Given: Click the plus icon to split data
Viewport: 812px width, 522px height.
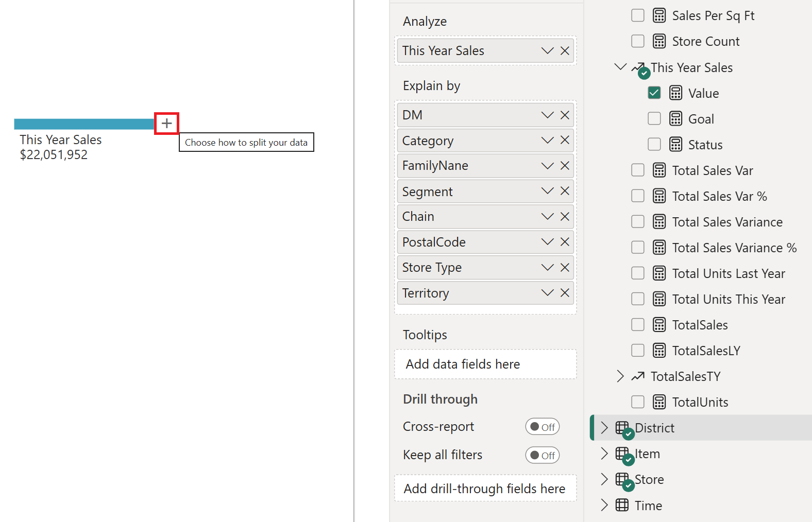Looking at the screenshot, I should (x=166, y=124).
